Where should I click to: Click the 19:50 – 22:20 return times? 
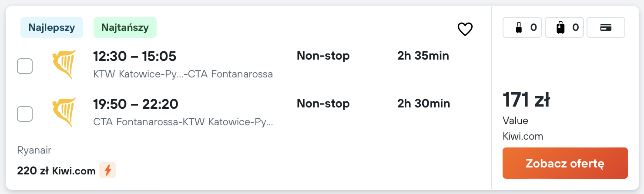click(136, 104)
